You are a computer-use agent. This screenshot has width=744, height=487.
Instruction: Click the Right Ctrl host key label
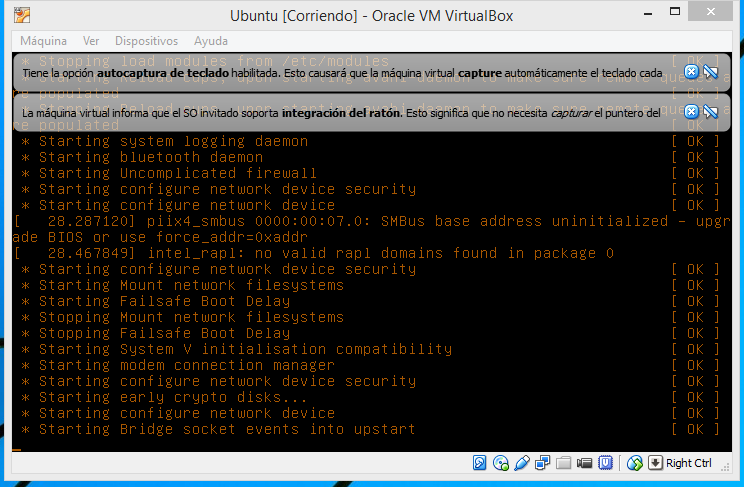[x=688, y=463]
